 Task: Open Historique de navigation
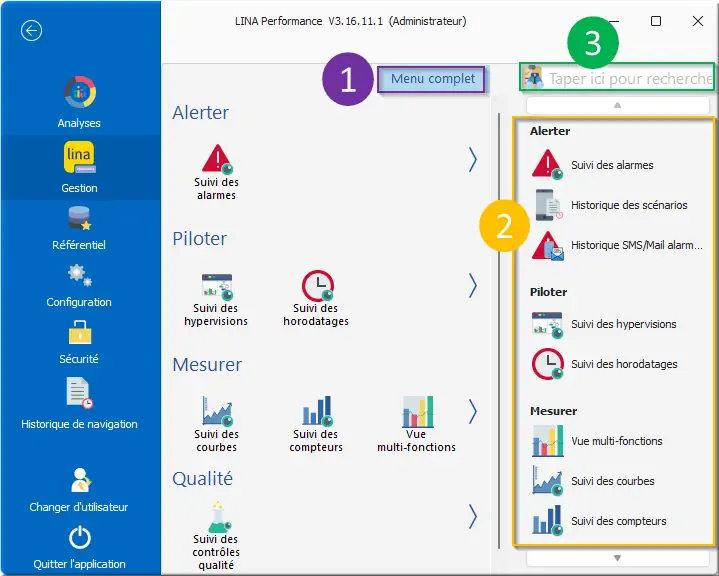[79, 404]
